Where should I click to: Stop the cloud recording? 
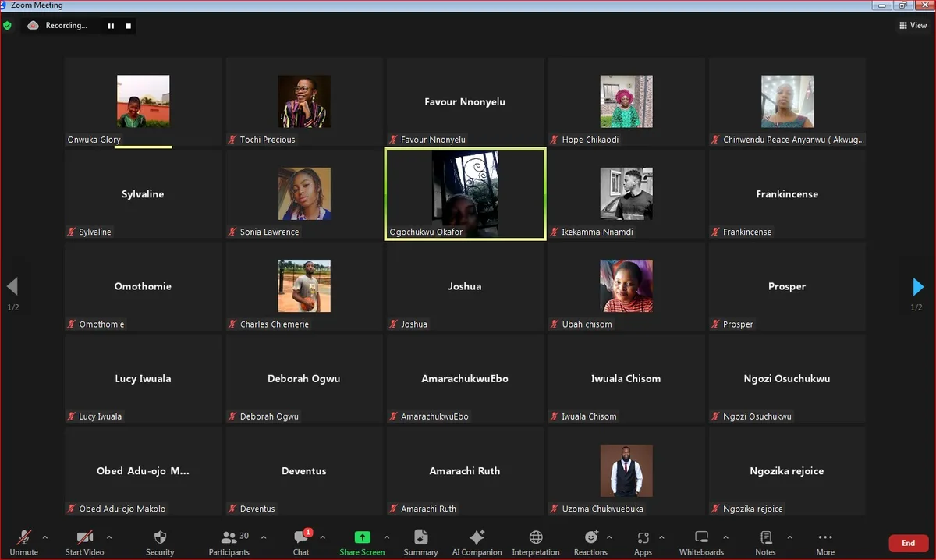click(129, 26)
